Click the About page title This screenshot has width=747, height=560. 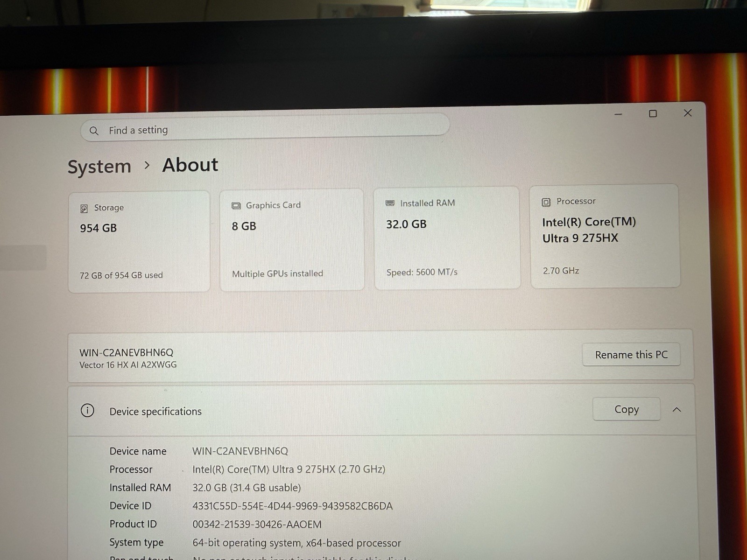(x=190, y=165)
